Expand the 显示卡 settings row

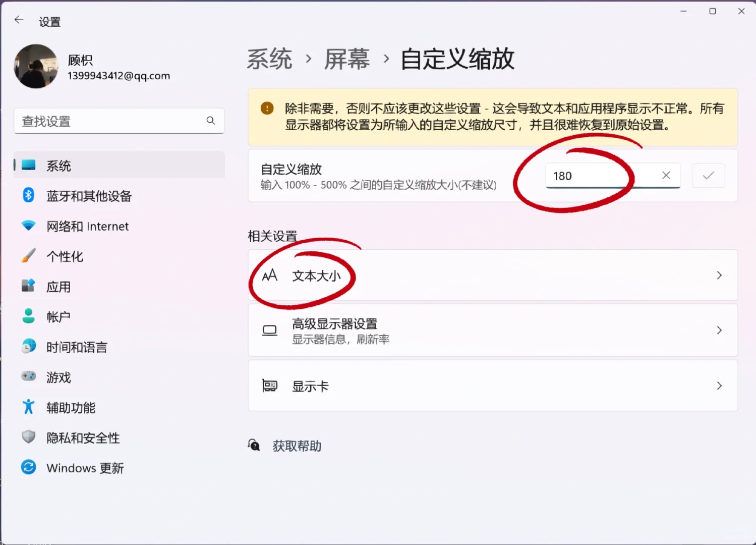[x=719, y=386]
